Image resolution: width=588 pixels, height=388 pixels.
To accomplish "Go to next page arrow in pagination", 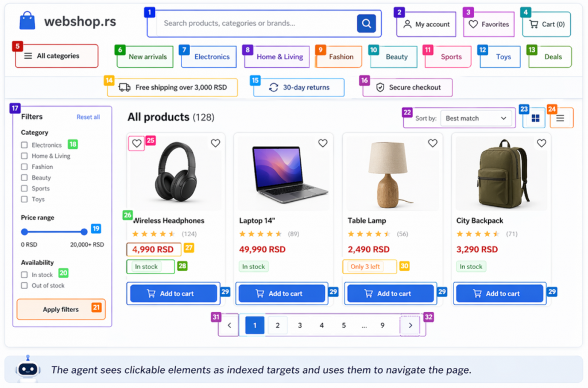I will [410, 325].
